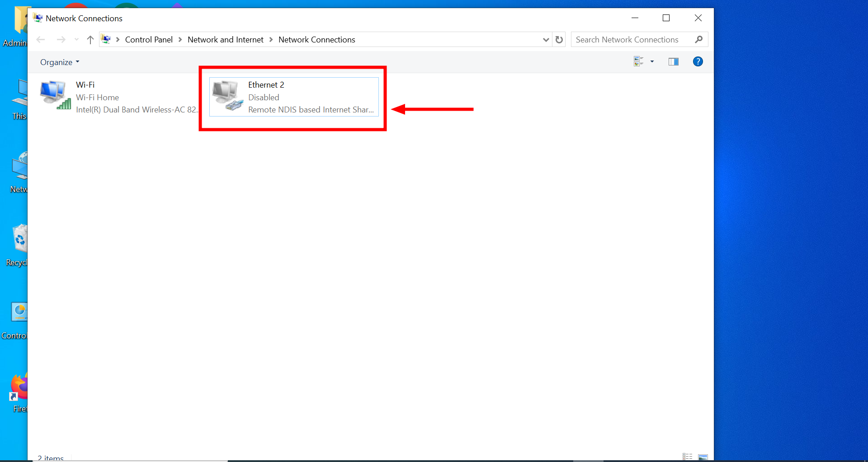The width and height of the screenshot is (868, 462).
Task: Open the Network desktop icon
Action: point(19,165)
